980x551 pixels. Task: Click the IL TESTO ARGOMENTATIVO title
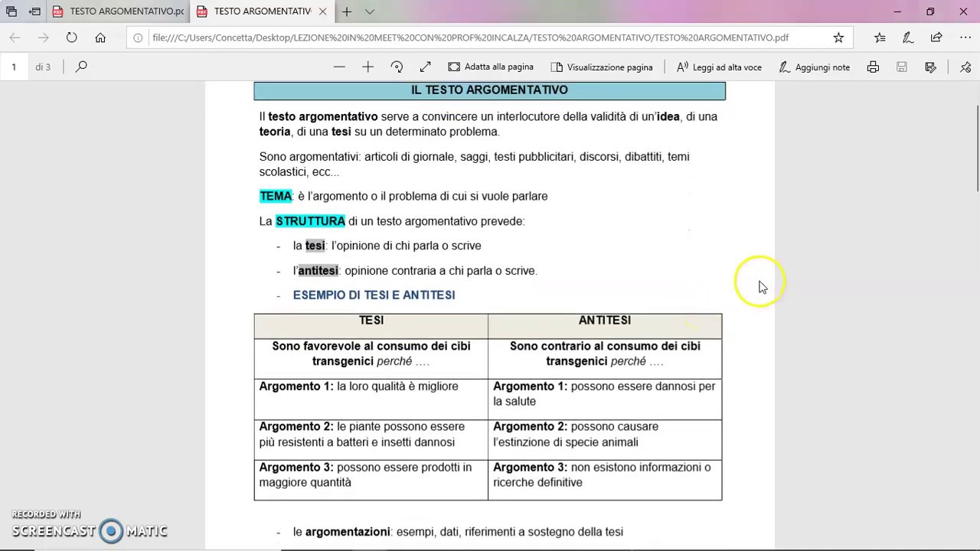489,90
